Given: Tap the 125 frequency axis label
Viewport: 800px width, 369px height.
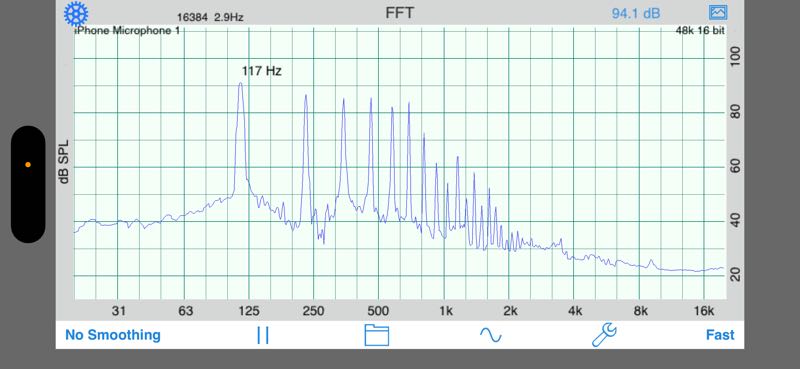Looking at the screenshot, I should pyautogui.click(x=249, y=311).
